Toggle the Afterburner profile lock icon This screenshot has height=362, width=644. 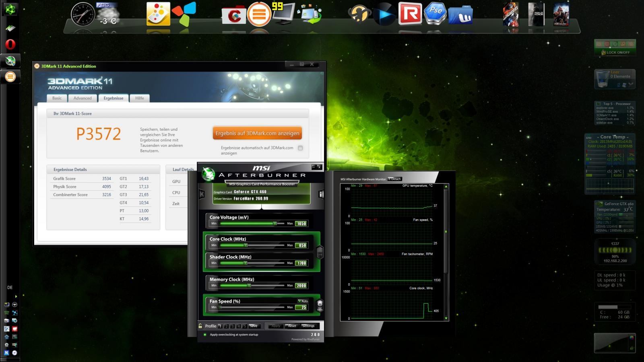coord(200,326)
